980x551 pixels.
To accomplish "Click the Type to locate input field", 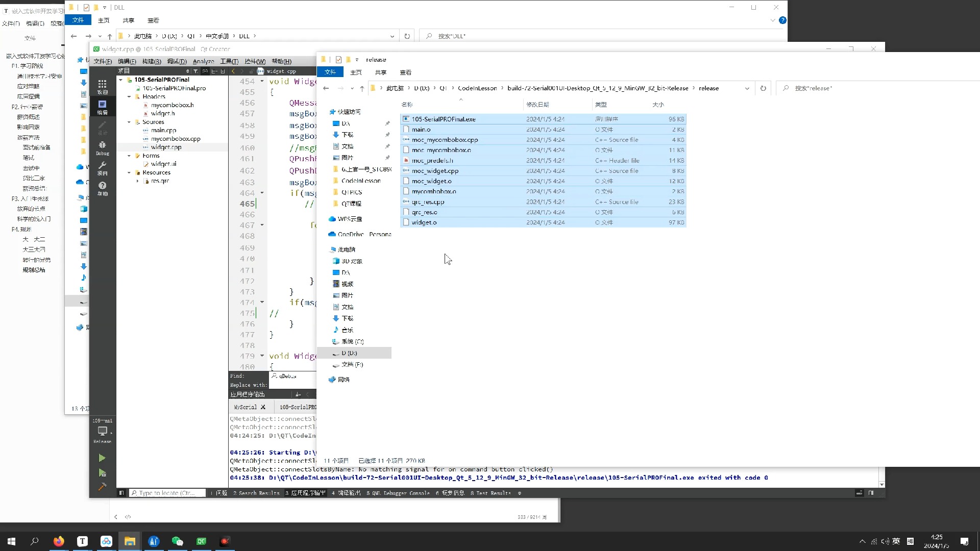I will (167, 493).
